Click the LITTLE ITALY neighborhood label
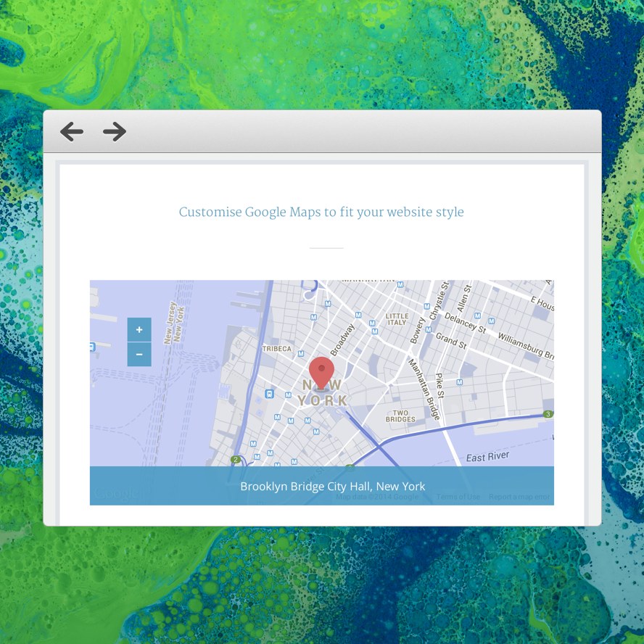This screenshot has height=644, width=644. click(x=397, y=319)
